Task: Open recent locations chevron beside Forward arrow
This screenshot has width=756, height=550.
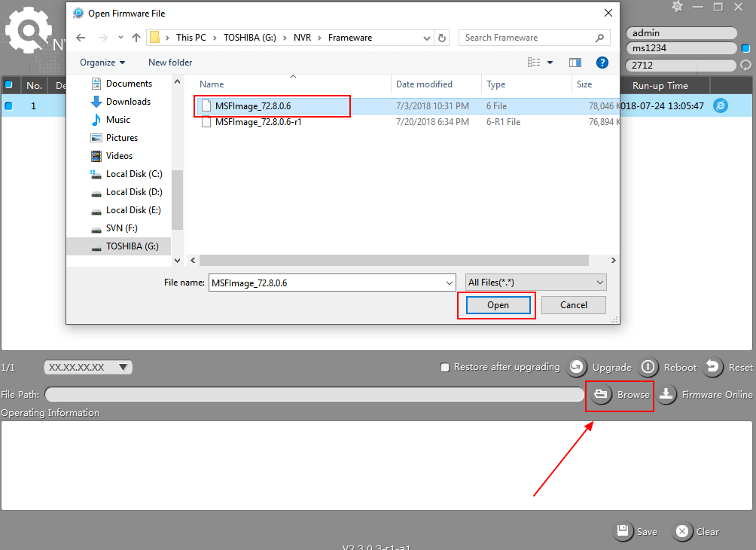Action: (x=120, y=38)
